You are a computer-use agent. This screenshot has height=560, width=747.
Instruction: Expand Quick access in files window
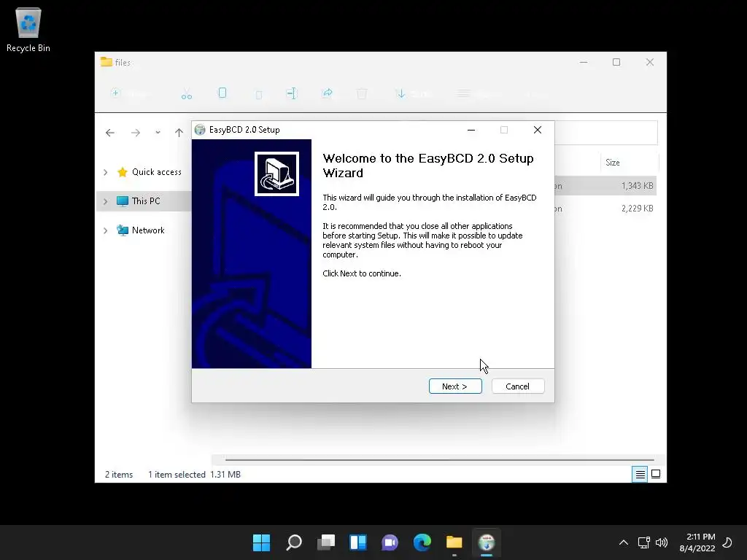(x=106, y=172)
